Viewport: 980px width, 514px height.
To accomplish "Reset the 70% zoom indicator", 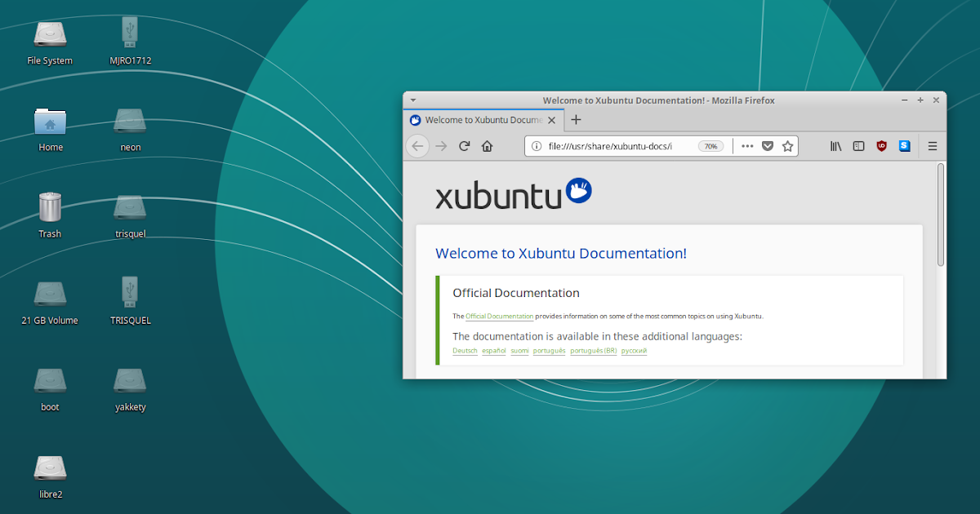I will click(710, 146).
